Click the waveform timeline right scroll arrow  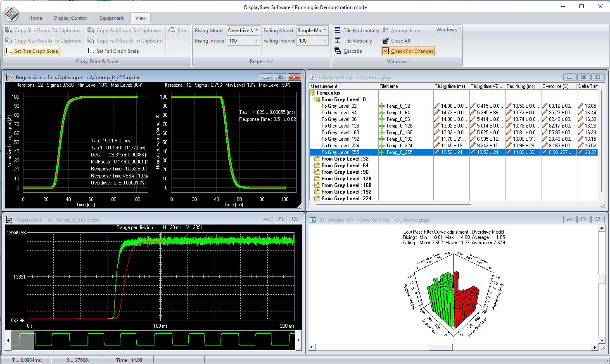[x=298, y=340]
